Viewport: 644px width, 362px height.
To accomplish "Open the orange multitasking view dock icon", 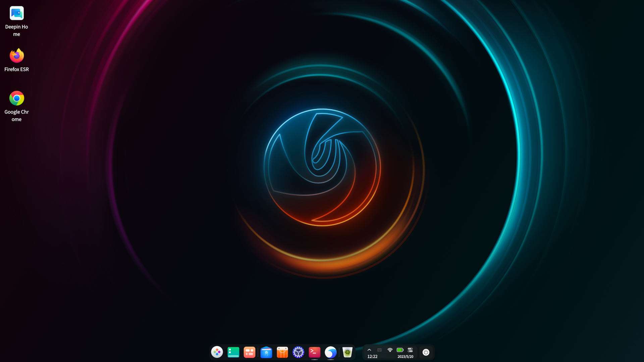I will pyautogui.click(x=250, y=352).
